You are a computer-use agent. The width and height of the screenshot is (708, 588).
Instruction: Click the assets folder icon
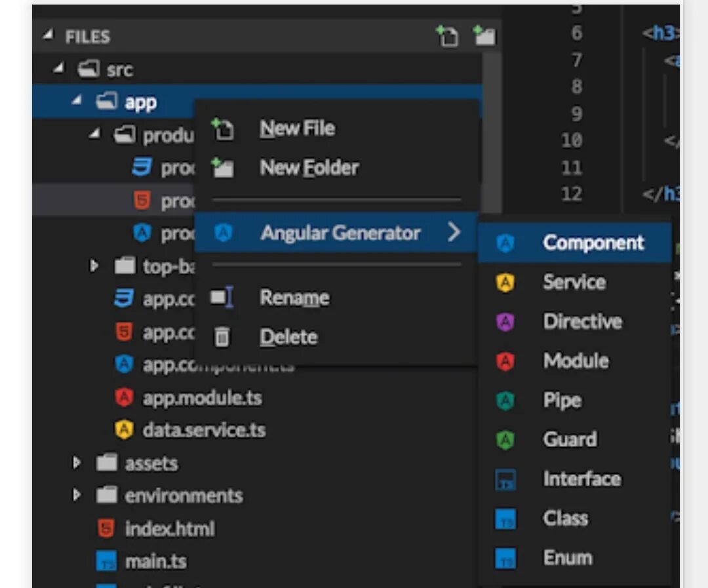pyautogui.click(x=107, y=462)
